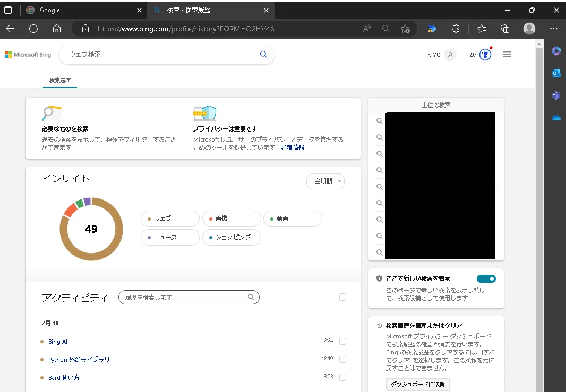Check the Bard 使い方 history checkbox
The image size is (566, 392).
342,377
